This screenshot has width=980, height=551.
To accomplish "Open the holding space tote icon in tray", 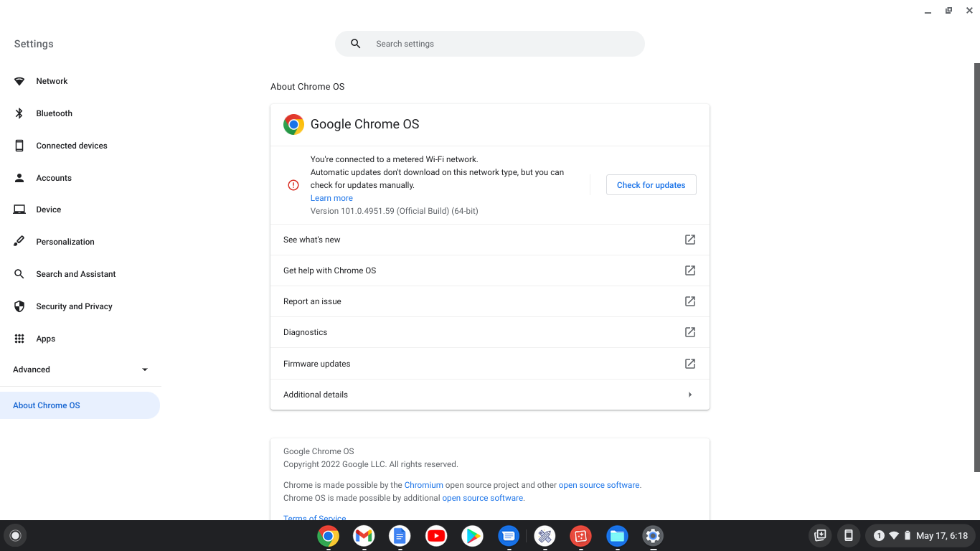I will [821, 535].
